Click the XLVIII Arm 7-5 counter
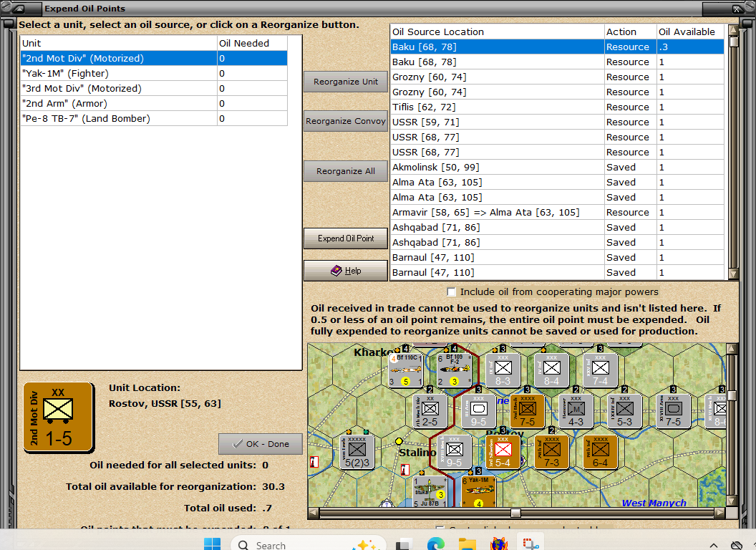756x550 pixels. click(674, 410)
